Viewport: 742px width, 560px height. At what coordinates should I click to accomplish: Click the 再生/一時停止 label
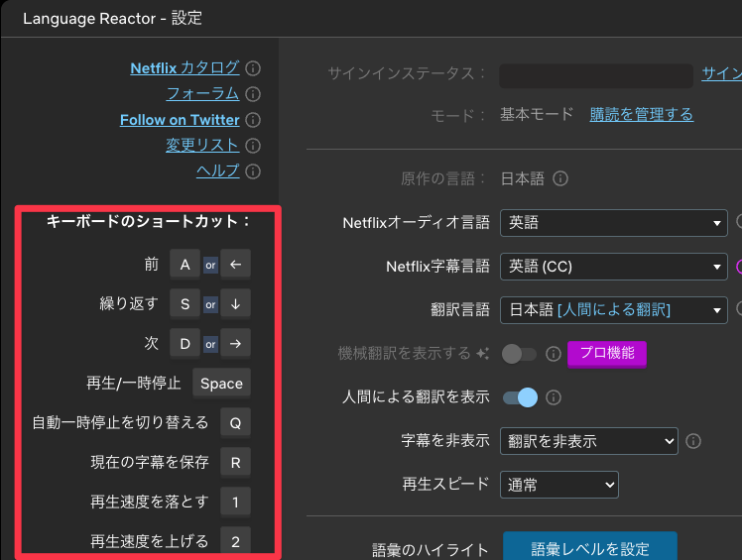pyautogui.click(x=134, y=384)
